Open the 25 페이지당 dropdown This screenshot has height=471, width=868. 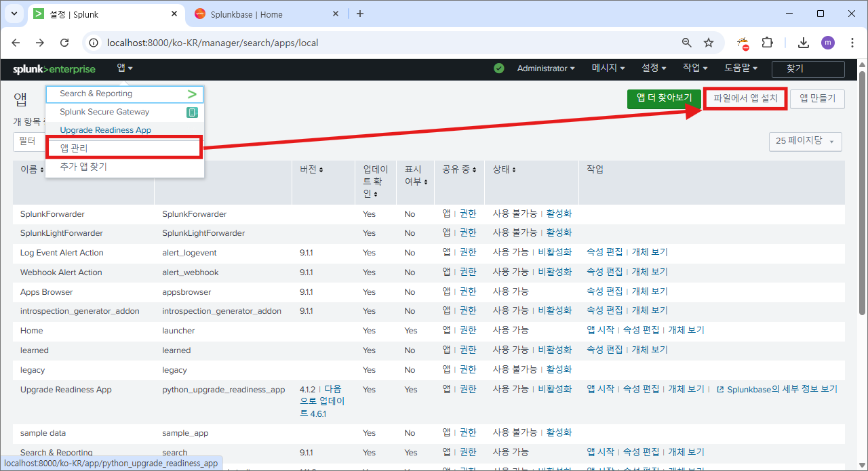(x=805, y=141)
